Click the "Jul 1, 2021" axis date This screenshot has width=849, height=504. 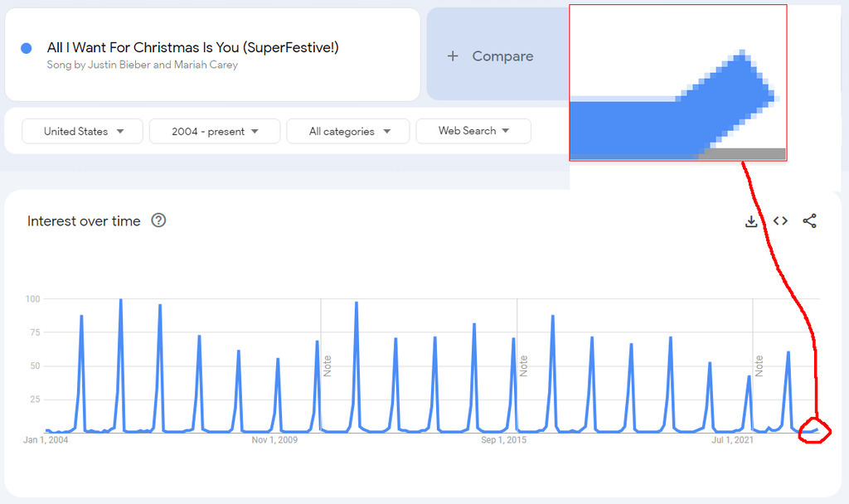[733, 440]
